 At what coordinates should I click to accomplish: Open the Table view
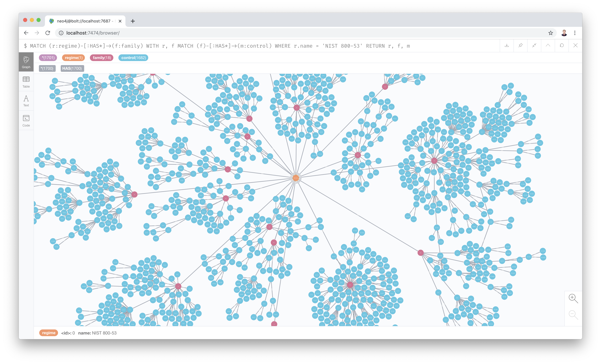(x=26, y=82)
